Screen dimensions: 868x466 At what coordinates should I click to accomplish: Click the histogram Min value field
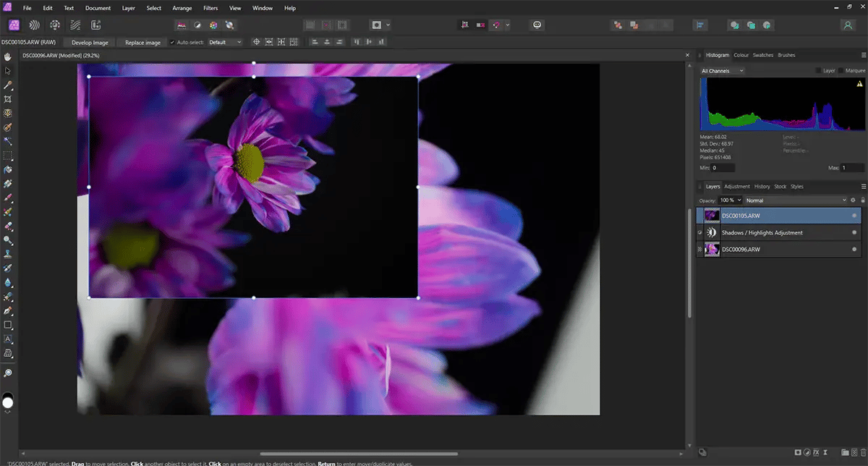coord(723,168)
